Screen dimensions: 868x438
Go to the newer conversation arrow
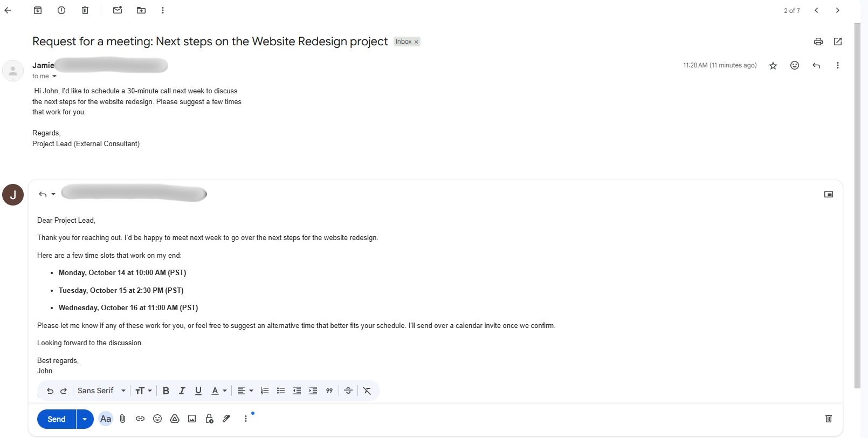(816, 10)
